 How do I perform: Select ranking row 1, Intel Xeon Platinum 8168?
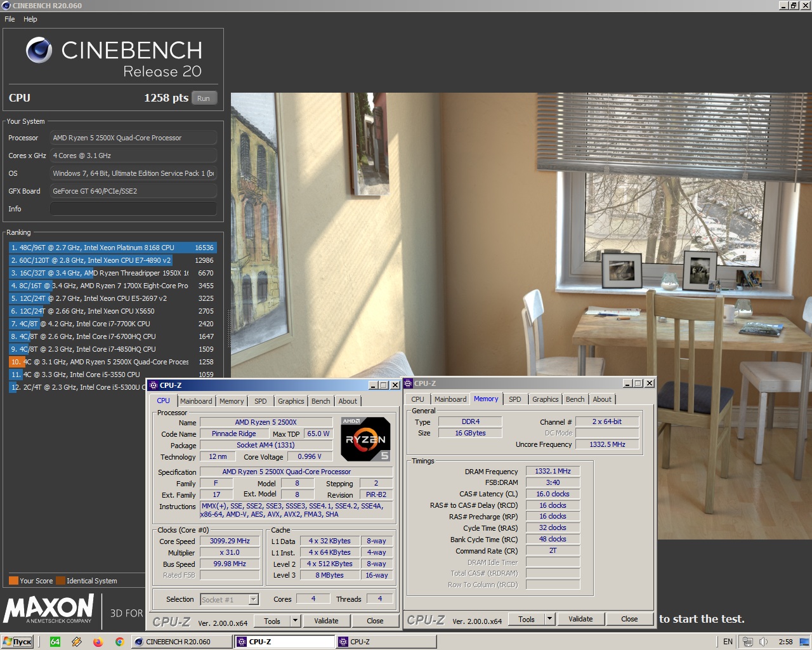(x=112, y=248)
